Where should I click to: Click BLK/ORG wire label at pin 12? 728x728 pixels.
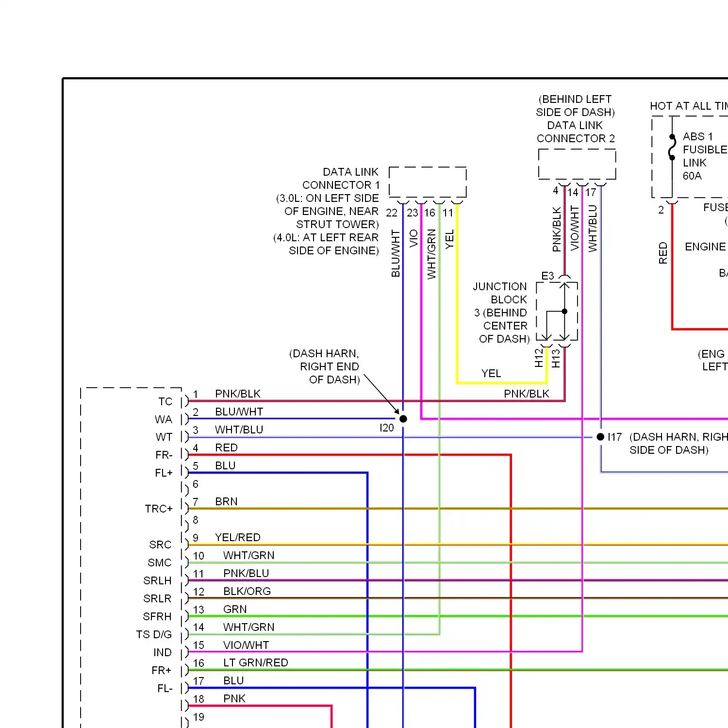click(247, 591)
